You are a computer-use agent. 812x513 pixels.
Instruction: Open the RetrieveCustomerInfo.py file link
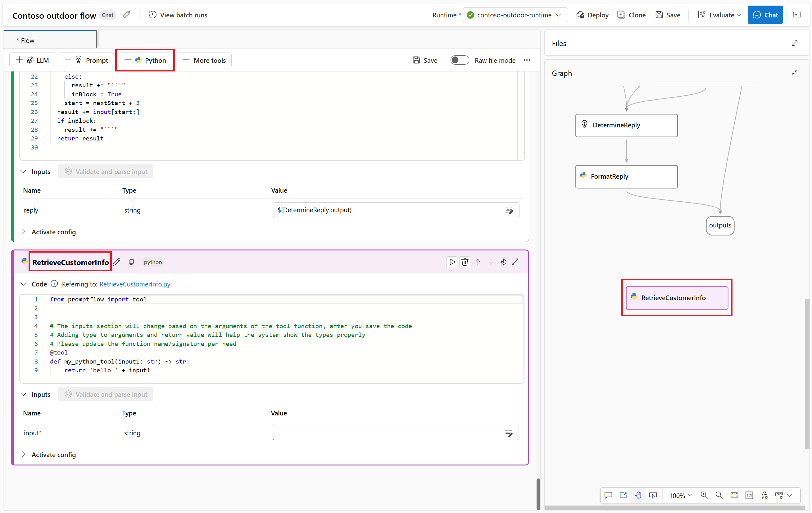pos(135,284)
